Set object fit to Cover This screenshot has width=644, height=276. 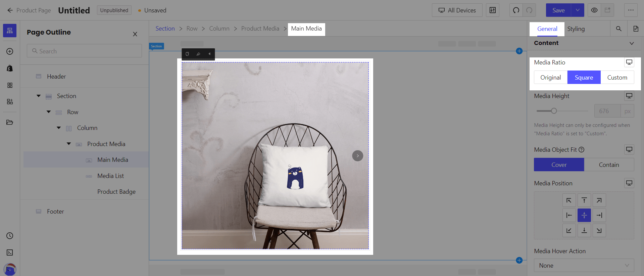(x=559, y=165)
